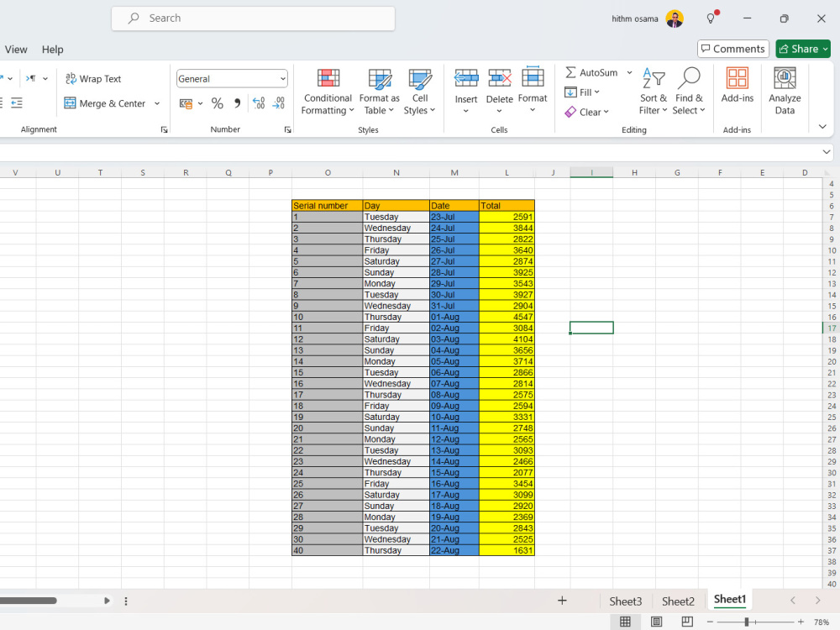This screenshot has height=630, width=840.
Task: Open Cell Styles gallery
Action: (x=419, y=92)
